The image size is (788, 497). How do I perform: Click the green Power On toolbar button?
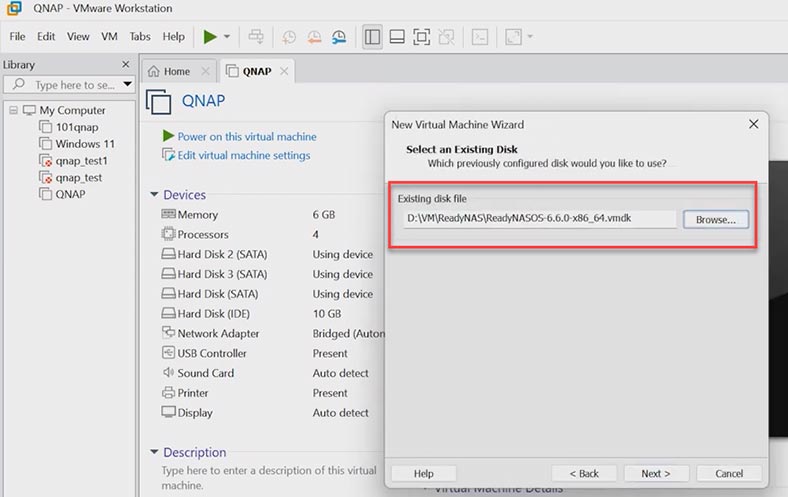pyautogui.click(x=210, y=37)
